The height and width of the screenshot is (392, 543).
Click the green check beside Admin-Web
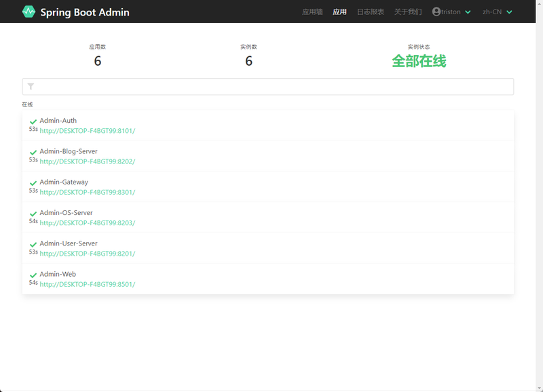[33, 275]
